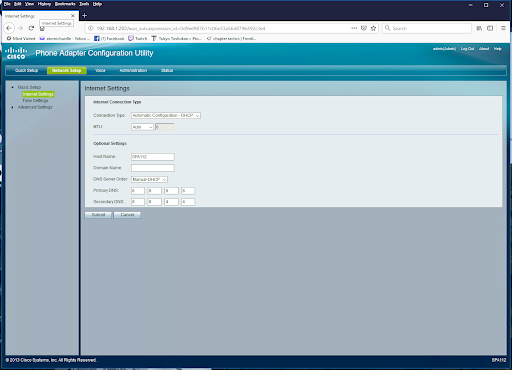The image size is (512, 370).
Task: Click the home icon next to reload
Action: tap(42, 29)
